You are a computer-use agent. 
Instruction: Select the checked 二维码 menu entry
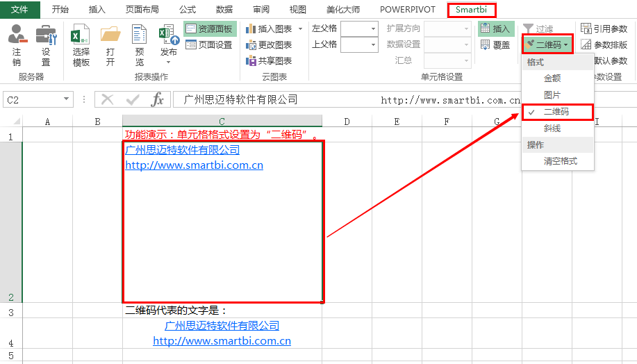[x=557, y=112]
